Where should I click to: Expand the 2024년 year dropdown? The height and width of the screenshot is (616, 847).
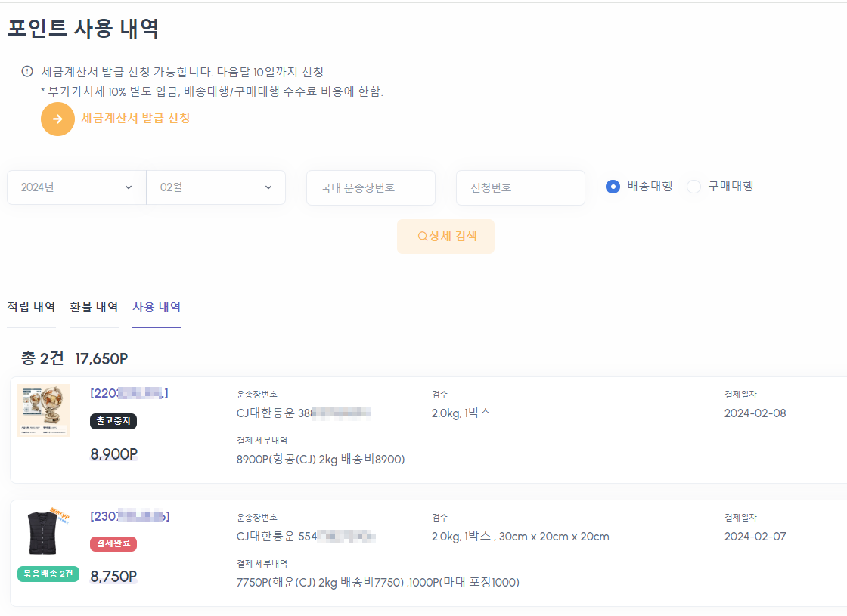pyautogui.click(x=76, y=187)
